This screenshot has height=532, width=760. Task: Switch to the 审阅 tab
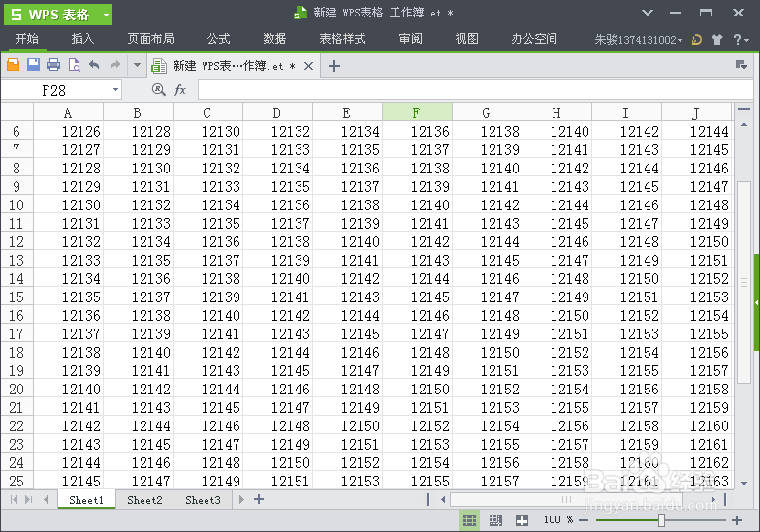pyautogui.click(x=411, y=39)
